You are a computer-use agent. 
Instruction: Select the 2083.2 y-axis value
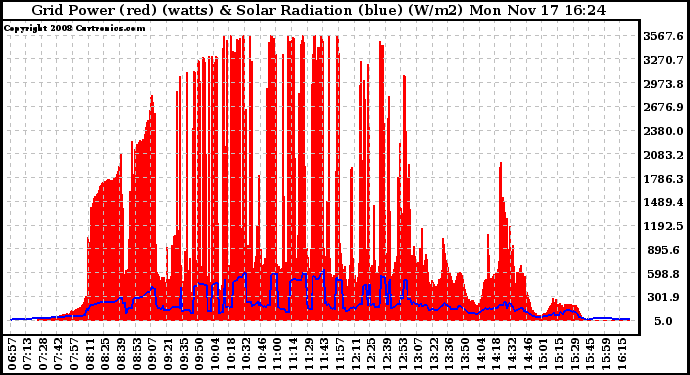(x=663, y=155)
